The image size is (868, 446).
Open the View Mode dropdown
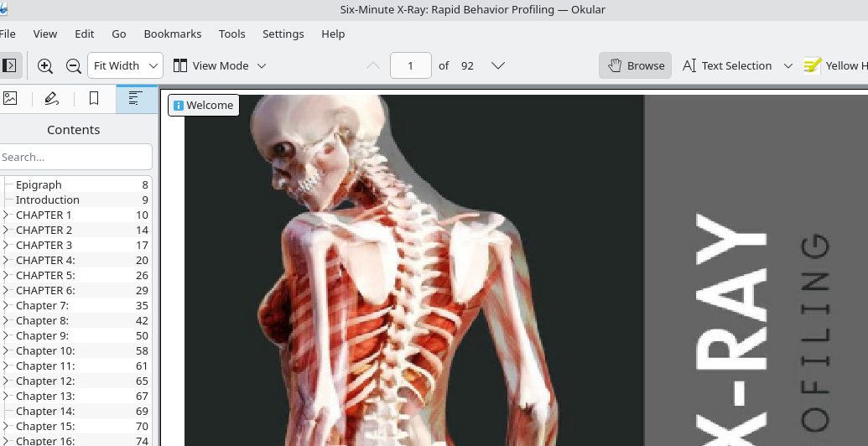coord(220,66)
